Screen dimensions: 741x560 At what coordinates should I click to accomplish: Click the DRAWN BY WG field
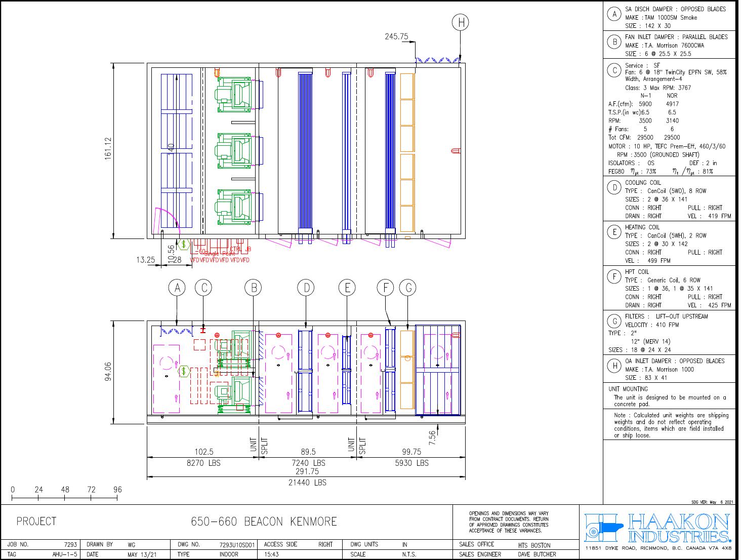111,545
